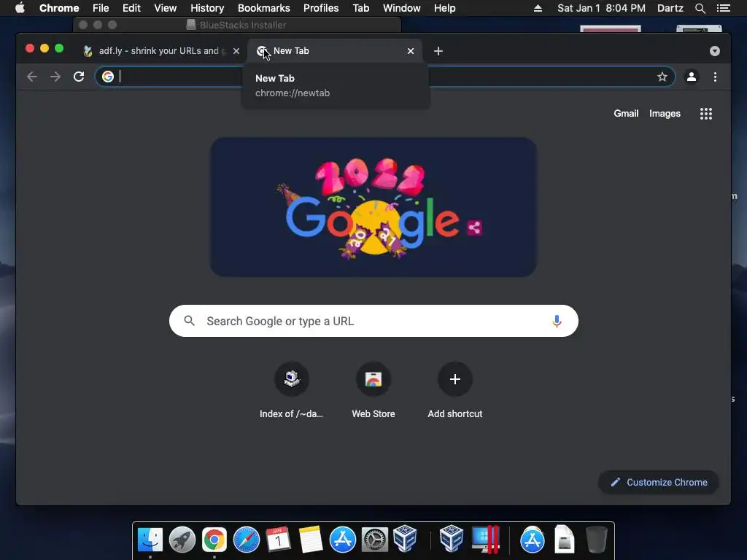Screen dimensions: 747x560
Task: Open Chrome's three-dot menu
Action: coord(715,77)
